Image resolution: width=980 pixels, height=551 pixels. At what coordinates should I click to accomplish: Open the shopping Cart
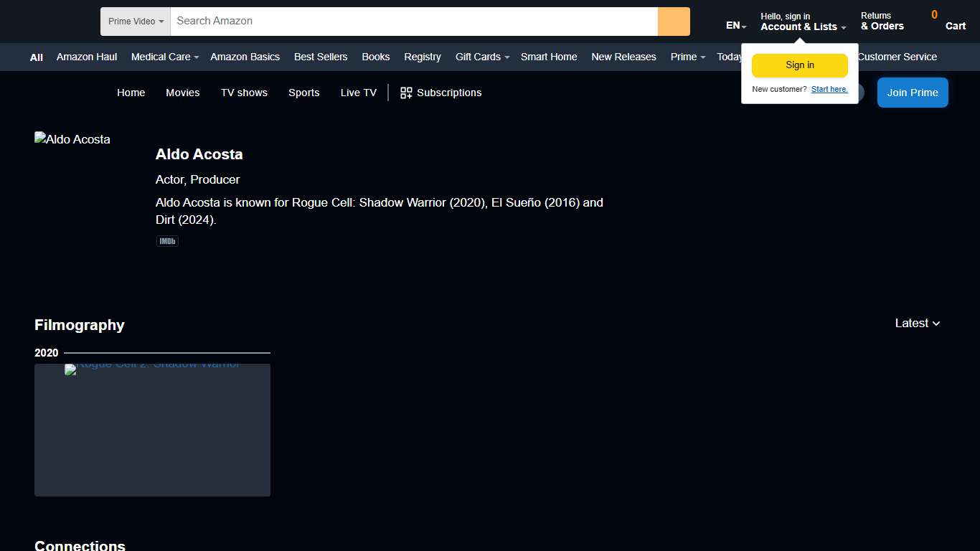948,21
